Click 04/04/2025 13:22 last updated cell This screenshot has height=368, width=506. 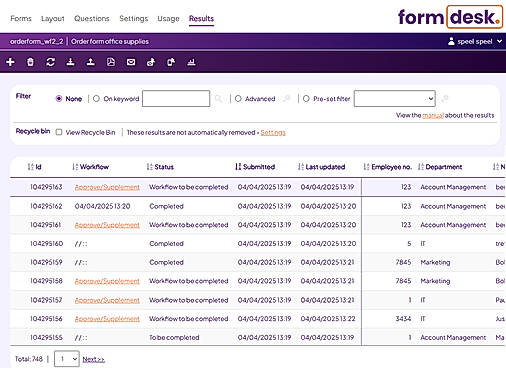click(328, 319)
